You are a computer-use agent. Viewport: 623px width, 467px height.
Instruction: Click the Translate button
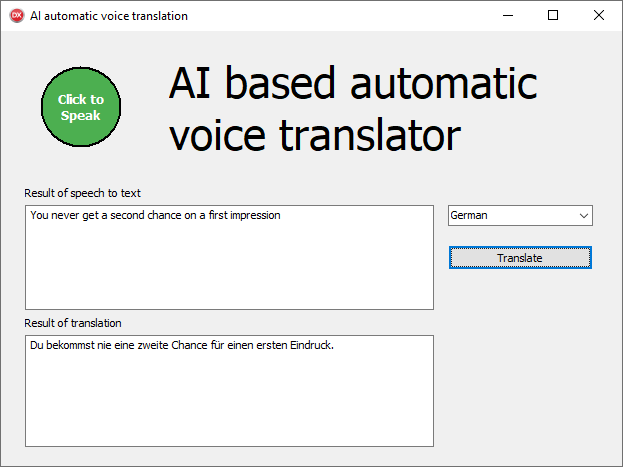[x=519, y=258]
